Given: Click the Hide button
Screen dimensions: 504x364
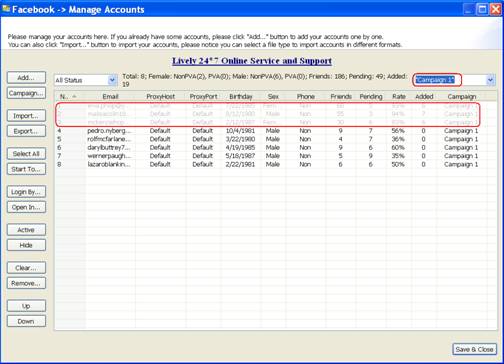Looking at the screenshot, I should [26, 245].
